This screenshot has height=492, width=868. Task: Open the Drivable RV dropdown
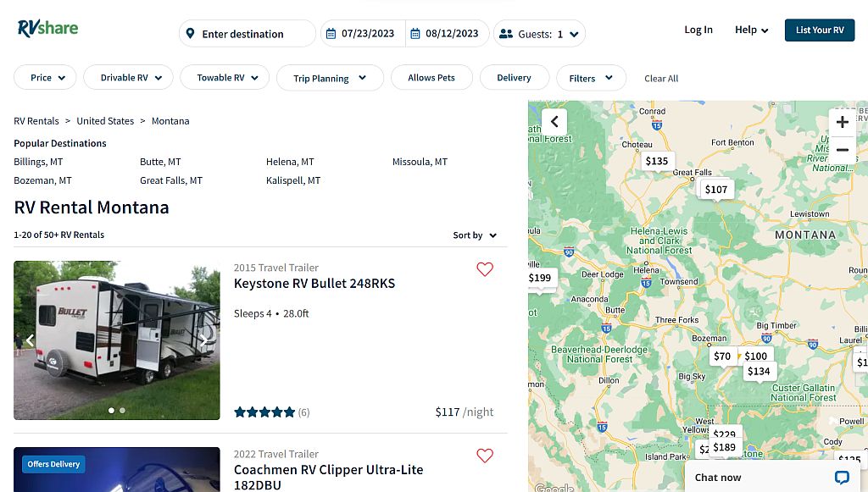pos(128,77)
